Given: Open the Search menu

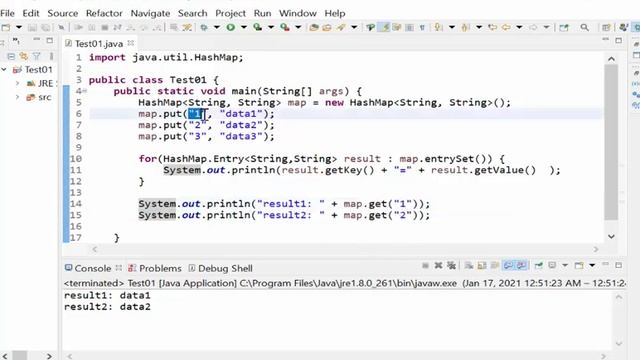Looking at the screenshot, I should click(193, 13).
